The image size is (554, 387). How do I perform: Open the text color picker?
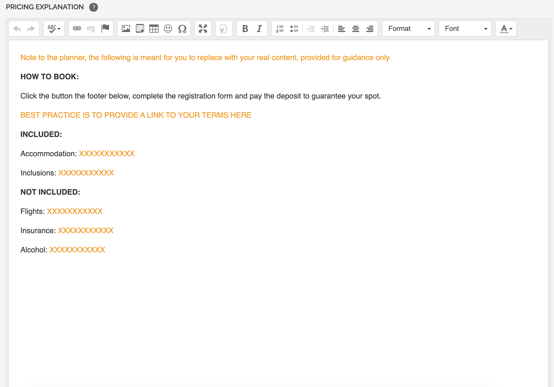(506, 29)
